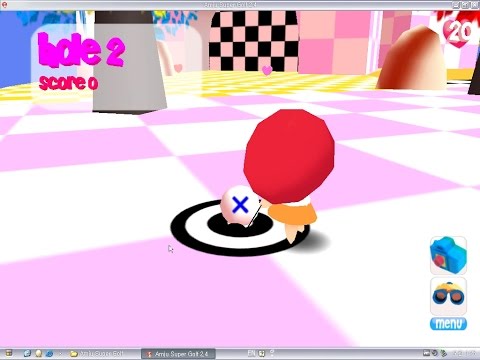
Task: Click the golf ball with blue X
Action: click(x=240, y=206)
